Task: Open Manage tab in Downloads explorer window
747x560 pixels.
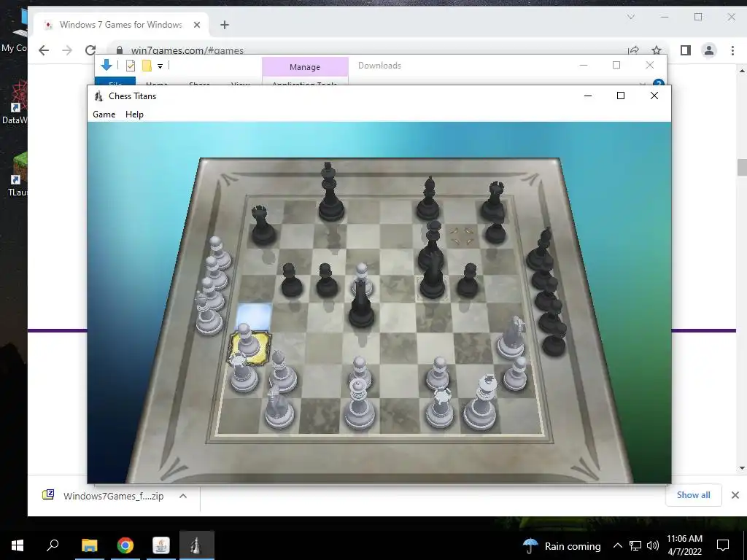Action: pyautogui.click(x=305, y=67)
